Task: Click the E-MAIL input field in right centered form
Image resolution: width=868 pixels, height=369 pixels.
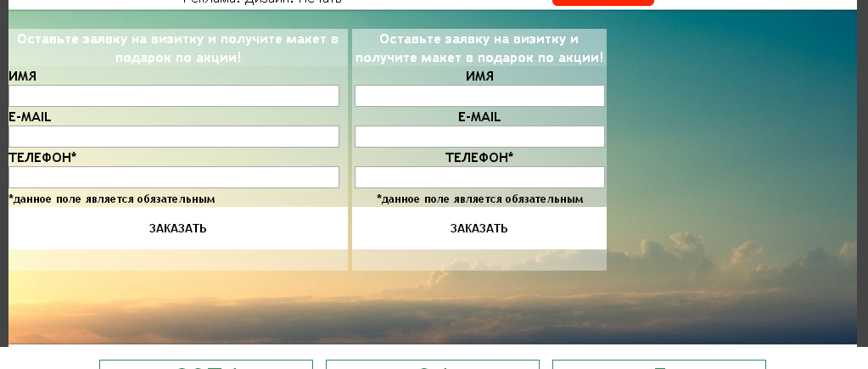Action: (x=479, y=137)
